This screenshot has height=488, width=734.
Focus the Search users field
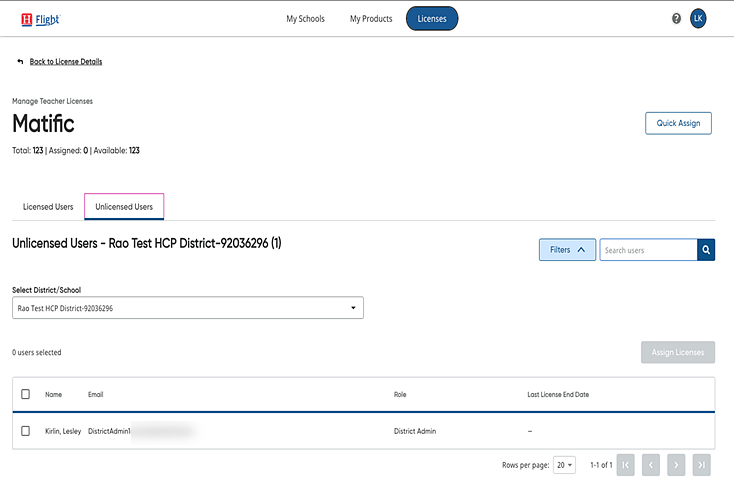coord(648,250)
